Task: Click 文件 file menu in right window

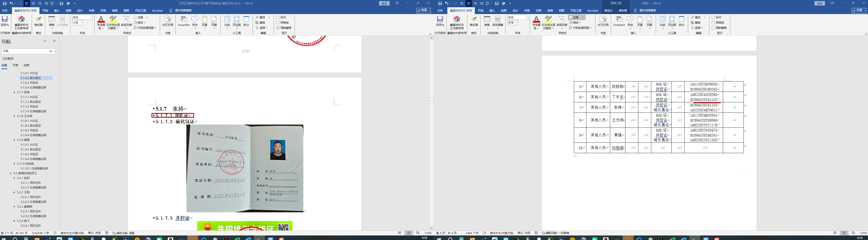Action: [x=440, y=10]
